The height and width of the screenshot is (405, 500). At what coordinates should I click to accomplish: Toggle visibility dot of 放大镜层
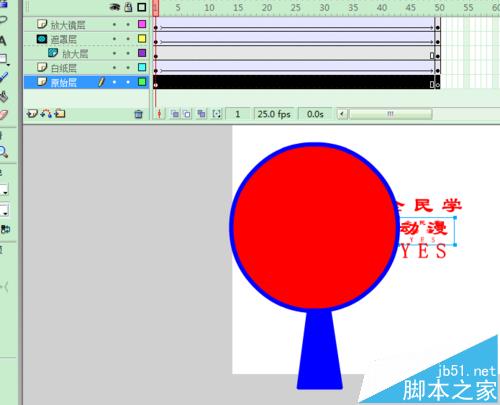point(114,24)
